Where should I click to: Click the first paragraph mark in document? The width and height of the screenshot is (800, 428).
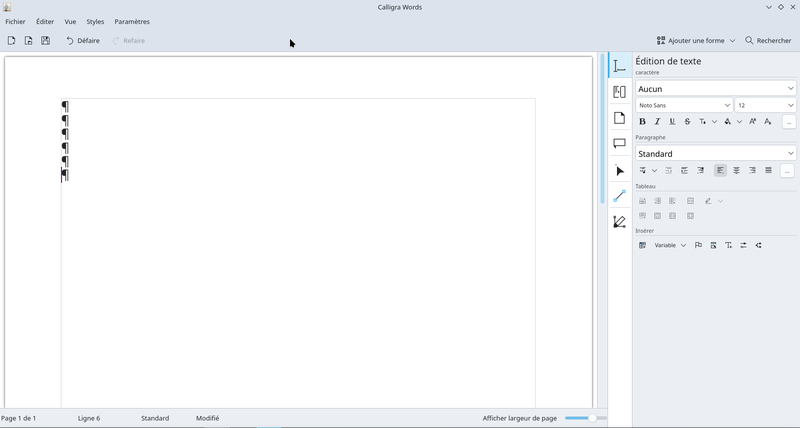(x=65, y=106)
